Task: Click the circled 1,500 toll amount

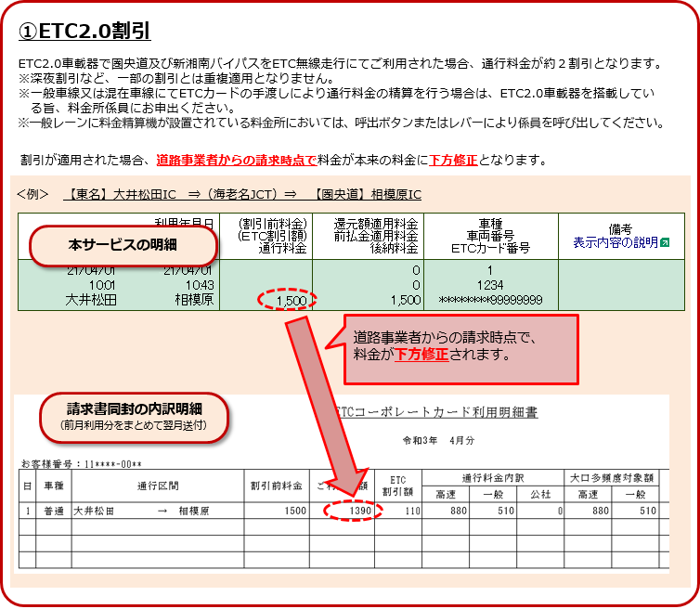Action: pyautogui.click(x=292, y=301)
